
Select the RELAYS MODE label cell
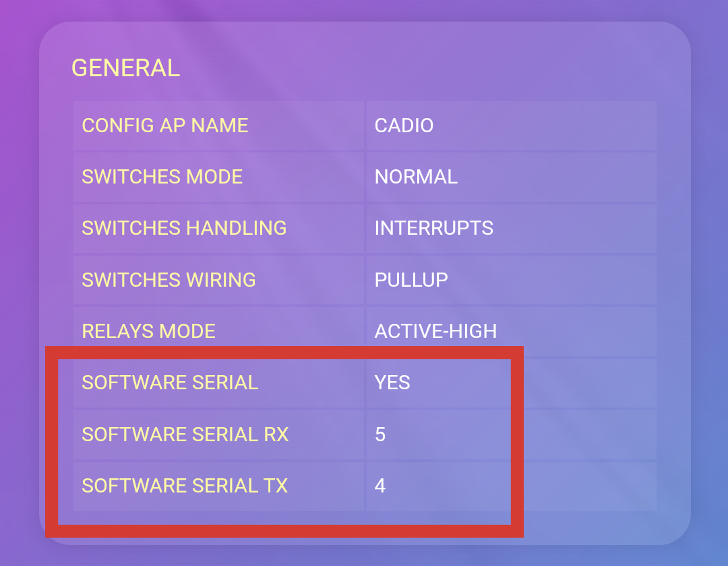point(148,331)
